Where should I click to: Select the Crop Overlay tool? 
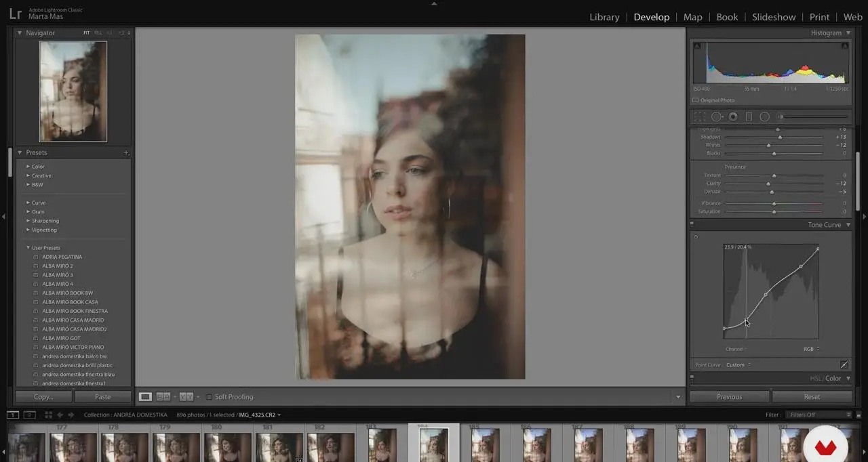pyautogui.click(x=699, y=117)
